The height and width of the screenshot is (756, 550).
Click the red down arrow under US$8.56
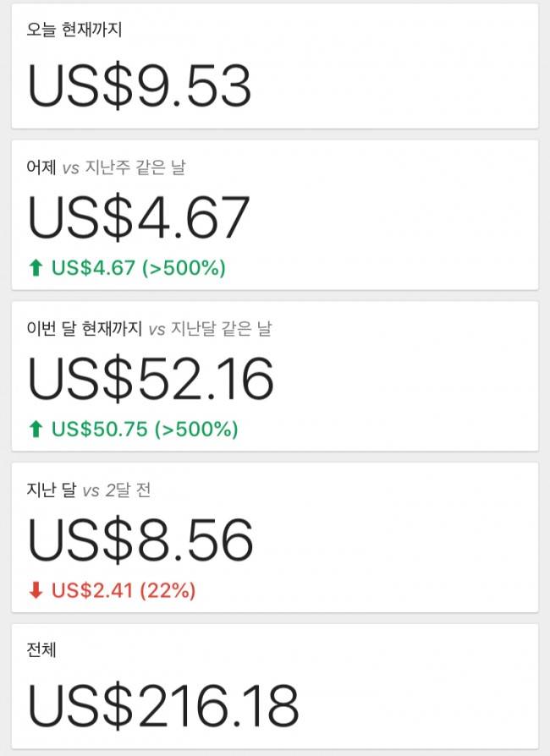36,590
